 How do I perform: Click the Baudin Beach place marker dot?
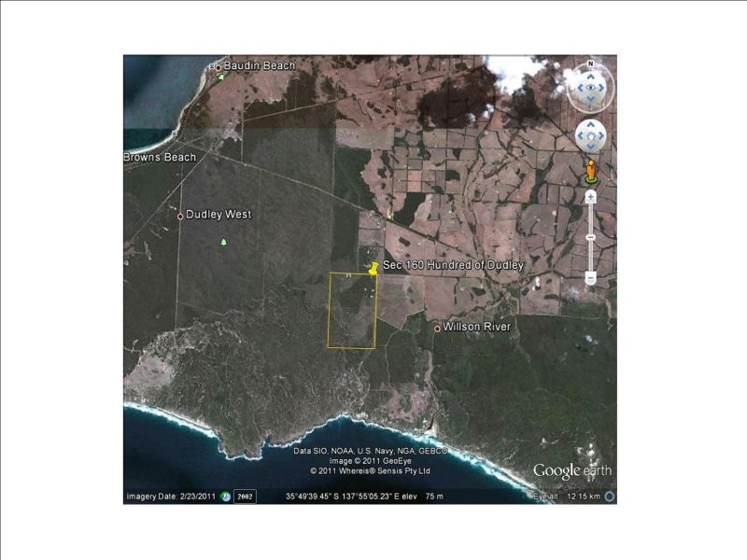point(218,66)
